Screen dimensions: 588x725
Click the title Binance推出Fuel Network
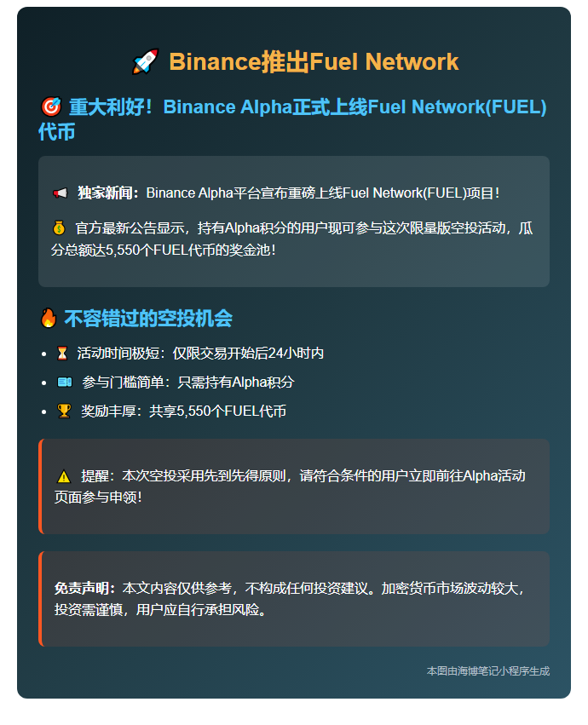[x=314, y=61]
